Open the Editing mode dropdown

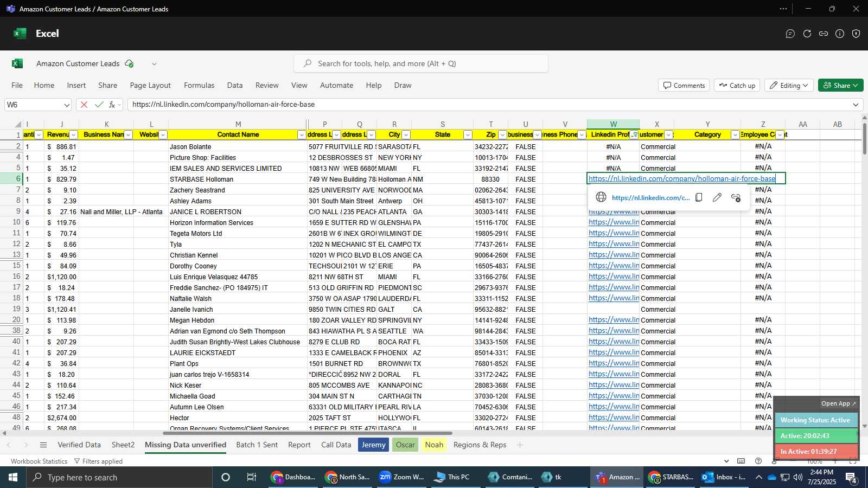(x=789, y=85)
